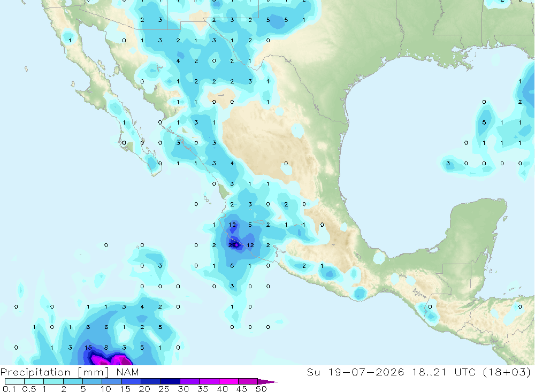Click the legend swatch between 20 and 25

click(151, 381)
